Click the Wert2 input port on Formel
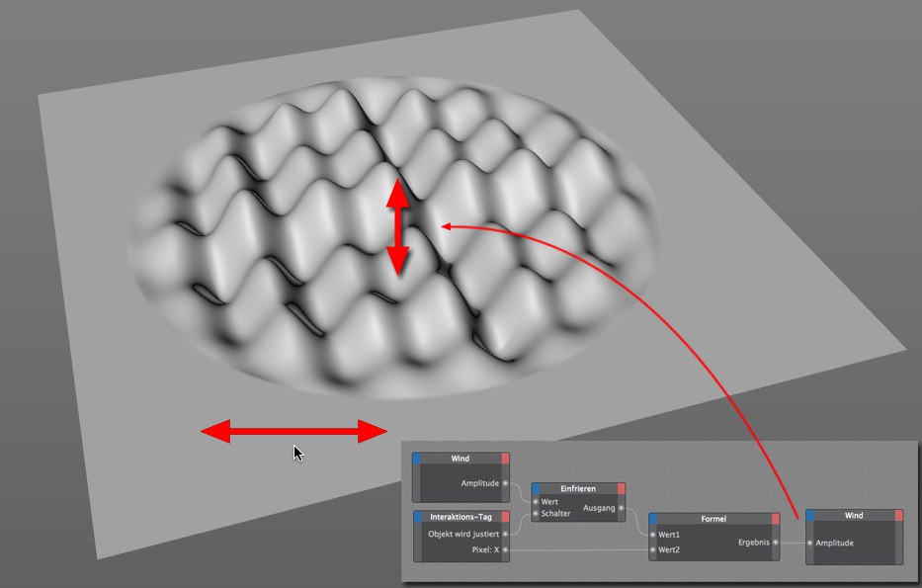Viewport: 922px width, 588px height. coord(653,549)
